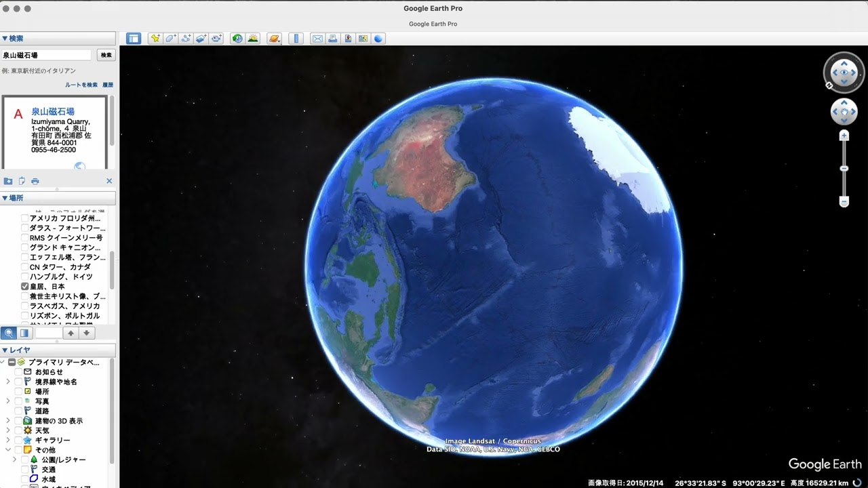
Task: Click the move joystick hand control
Action: [x=844, y=111]
